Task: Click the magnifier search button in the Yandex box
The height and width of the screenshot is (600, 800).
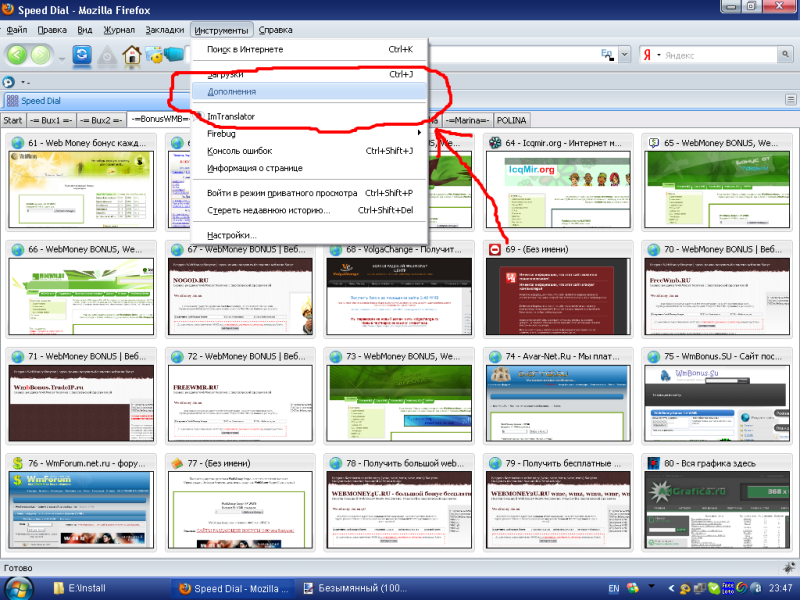Action: [785, 54]
